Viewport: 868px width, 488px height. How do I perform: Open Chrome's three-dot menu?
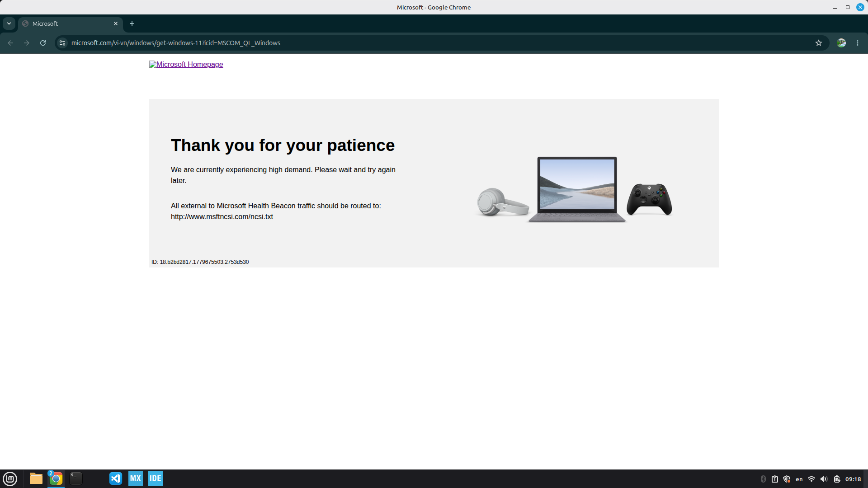(858, 43)
